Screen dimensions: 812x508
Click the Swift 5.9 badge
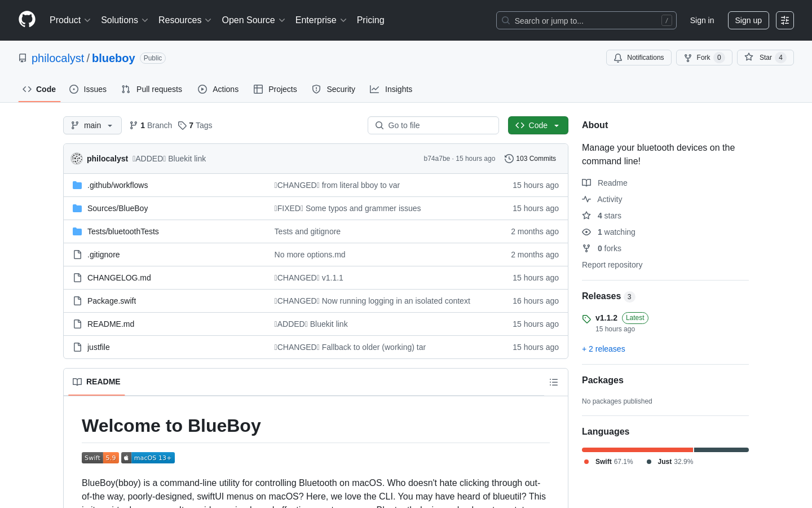click(100, 458)
